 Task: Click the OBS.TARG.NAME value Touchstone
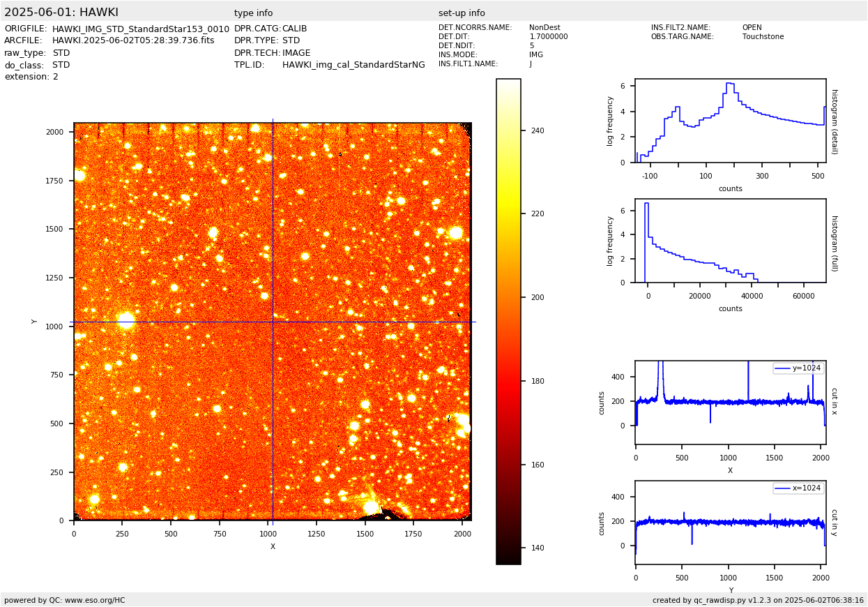[763, 37]
